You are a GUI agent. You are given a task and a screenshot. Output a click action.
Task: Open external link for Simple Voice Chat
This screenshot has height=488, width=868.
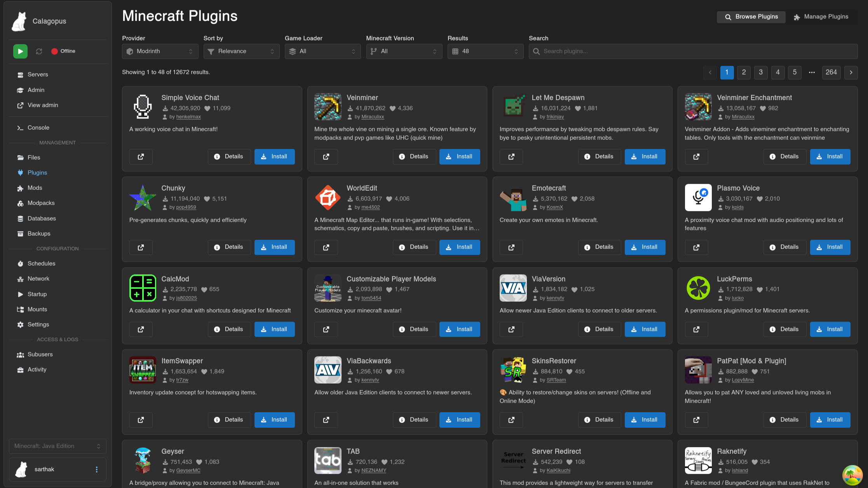141,156
